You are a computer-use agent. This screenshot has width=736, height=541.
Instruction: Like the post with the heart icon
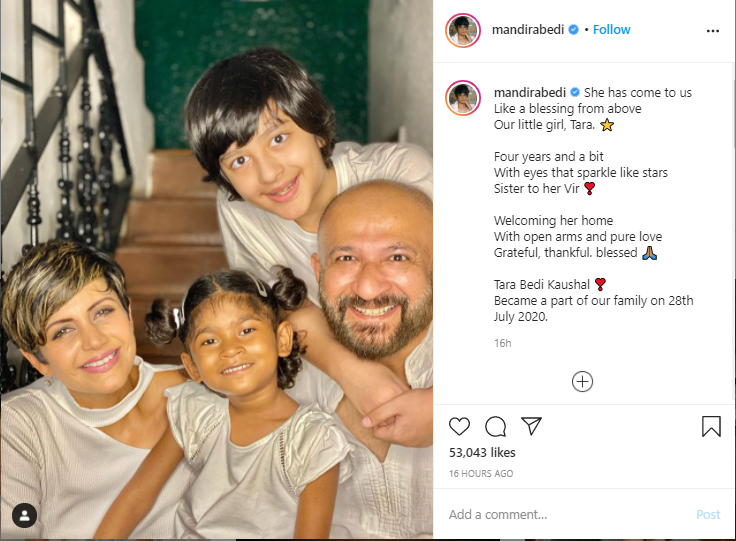coord(459,426)
